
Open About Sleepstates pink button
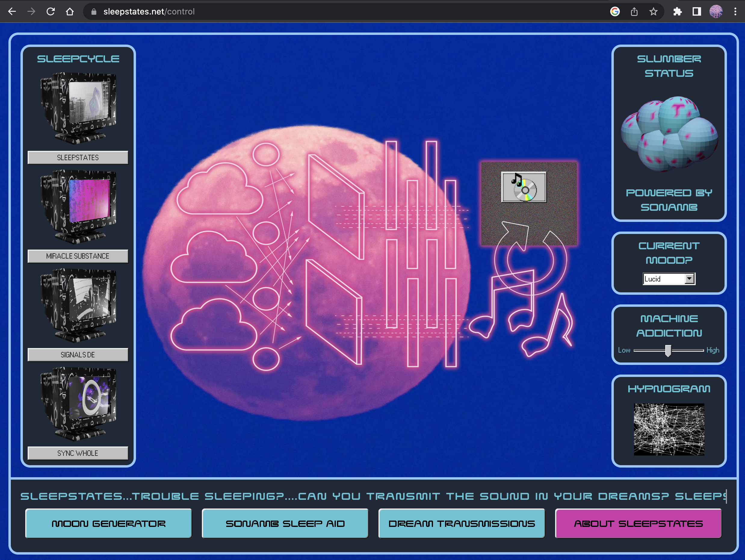(638, 523)
